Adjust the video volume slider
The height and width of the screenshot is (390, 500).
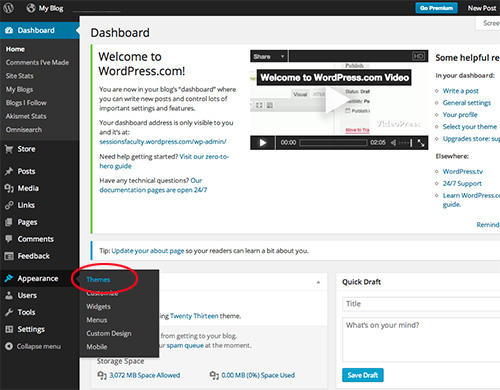click(x=405, y=143)
